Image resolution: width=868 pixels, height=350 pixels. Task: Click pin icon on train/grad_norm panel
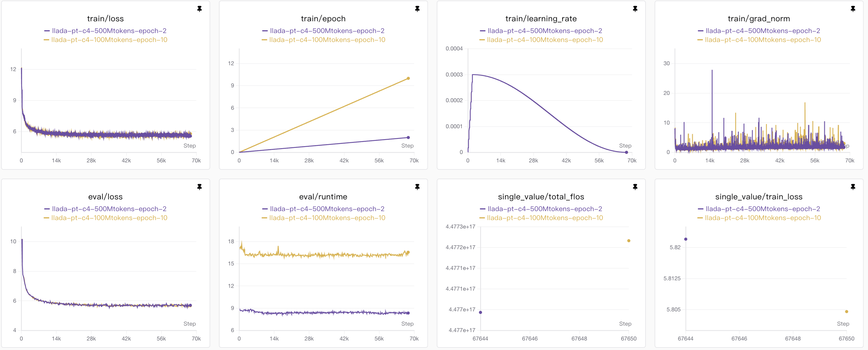point(853,9)
